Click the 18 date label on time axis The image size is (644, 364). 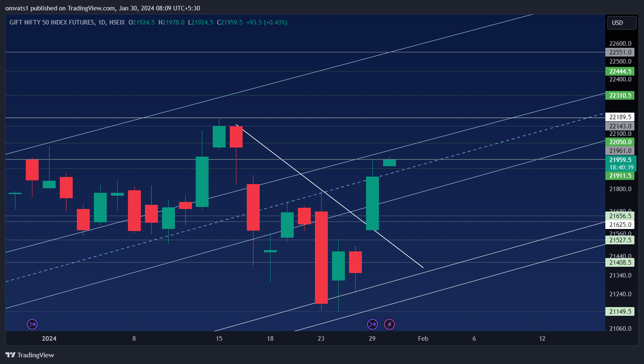click(x=270, y=339)
